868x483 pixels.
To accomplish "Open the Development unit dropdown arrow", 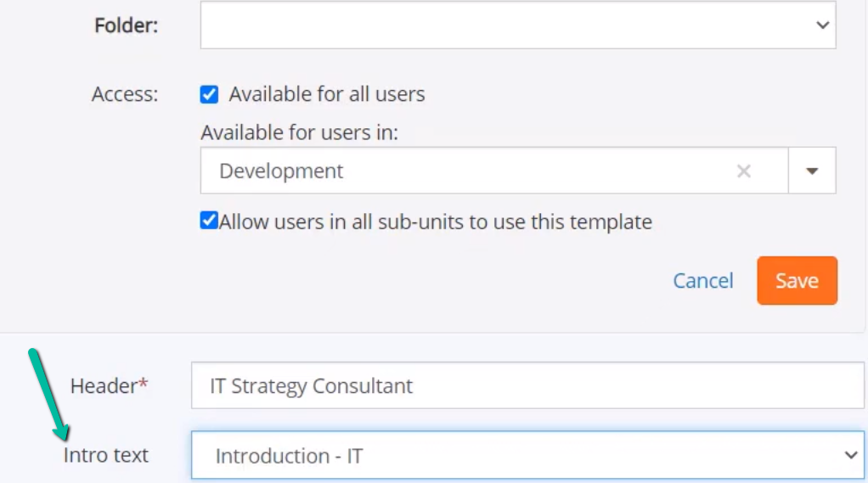I will pos(812,171).
